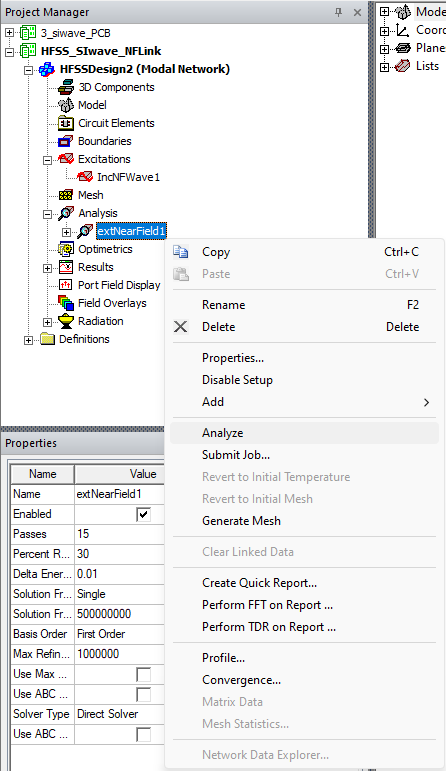Screen dimensions: 446x771
Task: Click the Planes icon in model tree
Action: point(402,48)
